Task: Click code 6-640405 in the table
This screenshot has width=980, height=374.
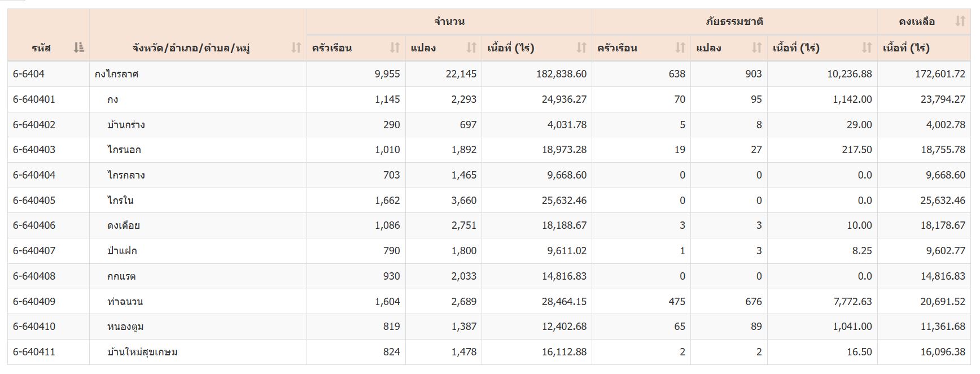Action: tap(34, 201)
